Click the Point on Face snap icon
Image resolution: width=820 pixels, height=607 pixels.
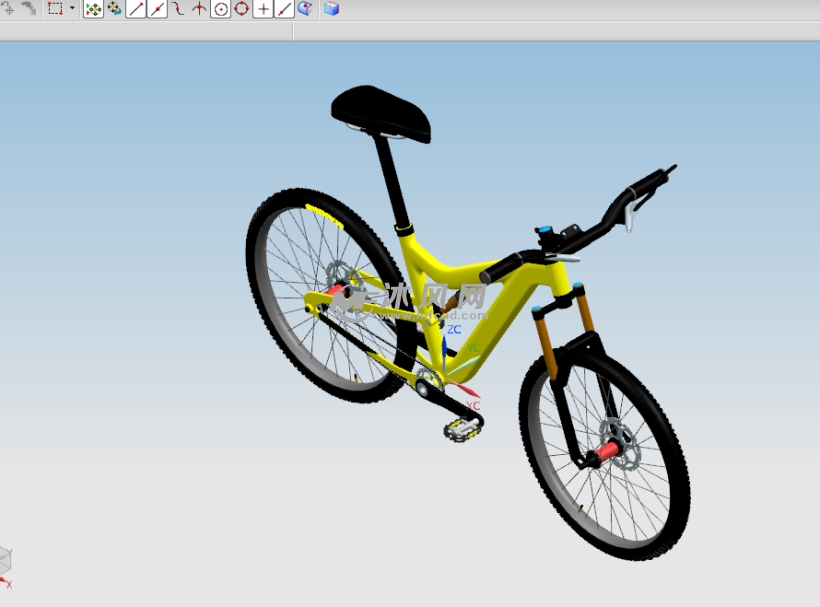304,9
